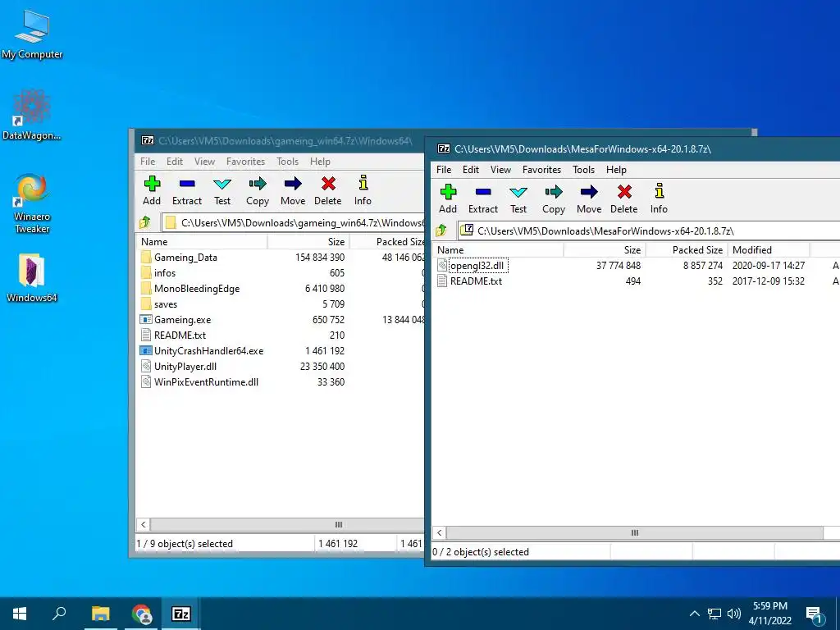Sort by Size column in gameing_win64 window
The image size is (840, 630).
tap(308, 242)
